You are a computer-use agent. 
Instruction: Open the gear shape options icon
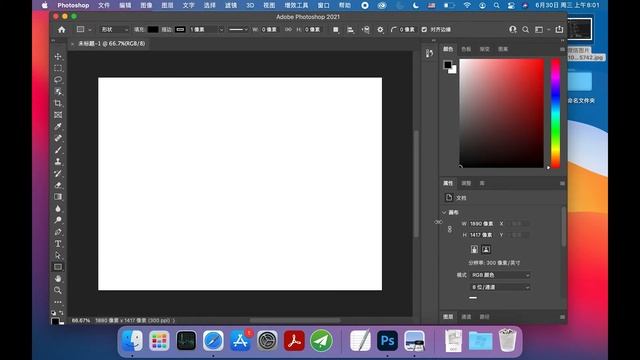[380, 30]
